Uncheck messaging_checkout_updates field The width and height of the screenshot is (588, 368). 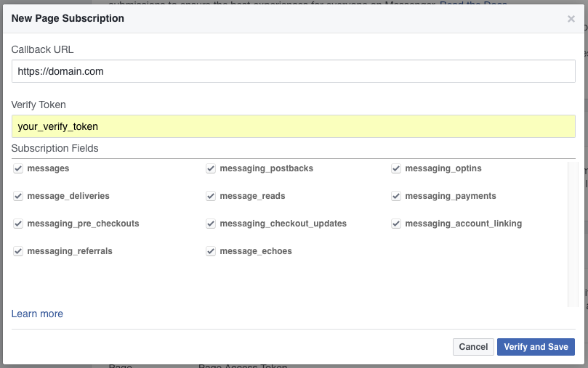coord(211,224)
